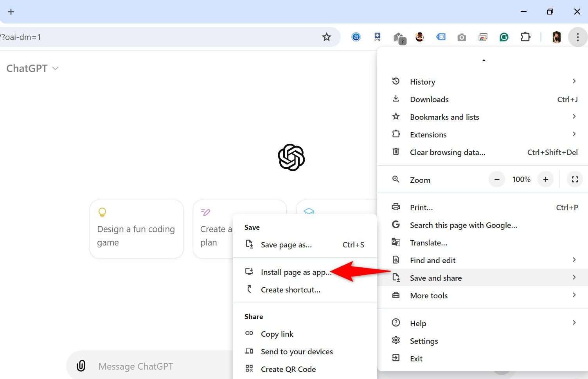The image size is (588, 379).
Task: Select Install page as app
Action: pos(295,272)
